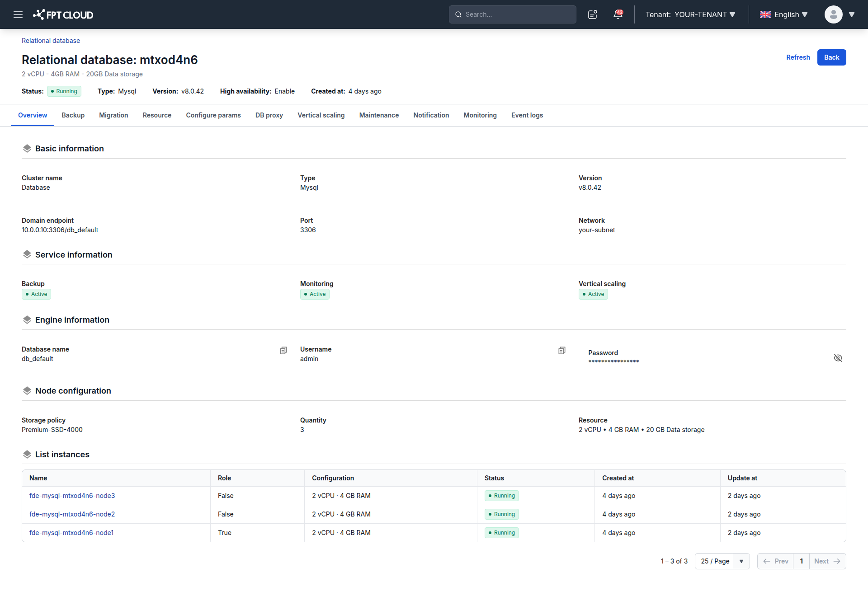Click the Running badge for node3

pyautogui.click(x=502, y=496)
